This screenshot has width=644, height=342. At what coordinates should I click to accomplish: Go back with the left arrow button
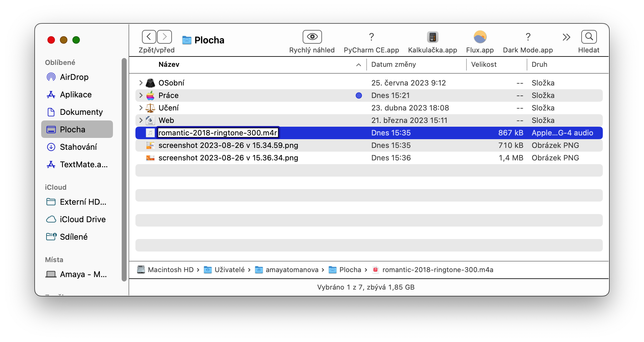(x=149, y=37)
